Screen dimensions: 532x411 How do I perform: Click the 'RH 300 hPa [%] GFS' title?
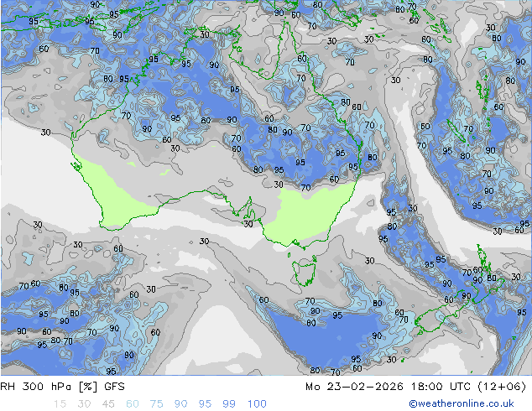(62, 387)
